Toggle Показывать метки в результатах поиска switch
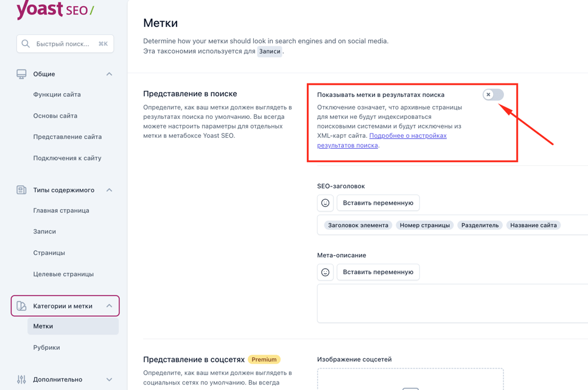 [493, 94]
